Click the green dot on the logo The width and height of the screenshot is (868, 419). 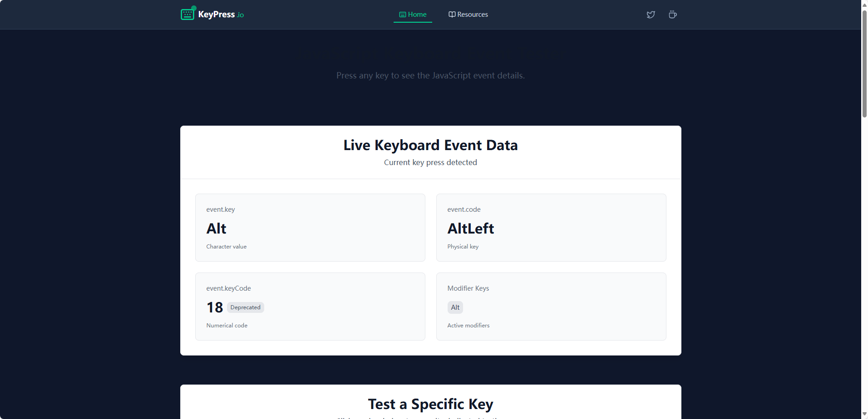[x=193, y=7]
